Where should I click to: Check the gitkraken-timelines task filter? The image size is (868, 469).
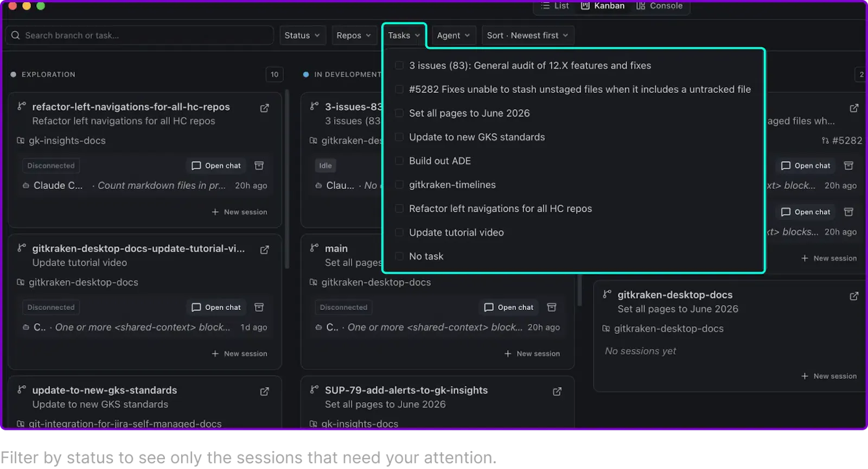(x=399, y=185)
